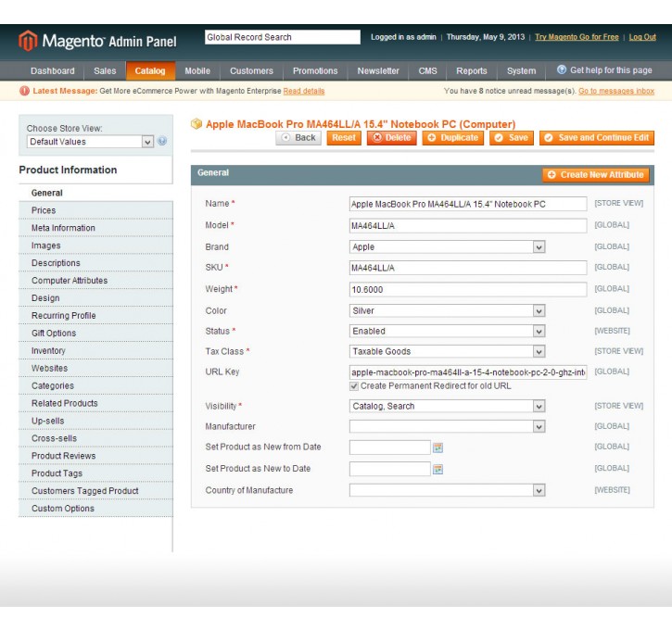Click the Magento logo icon
This screenshot has width=672, height=630.
tap(28, 41)
